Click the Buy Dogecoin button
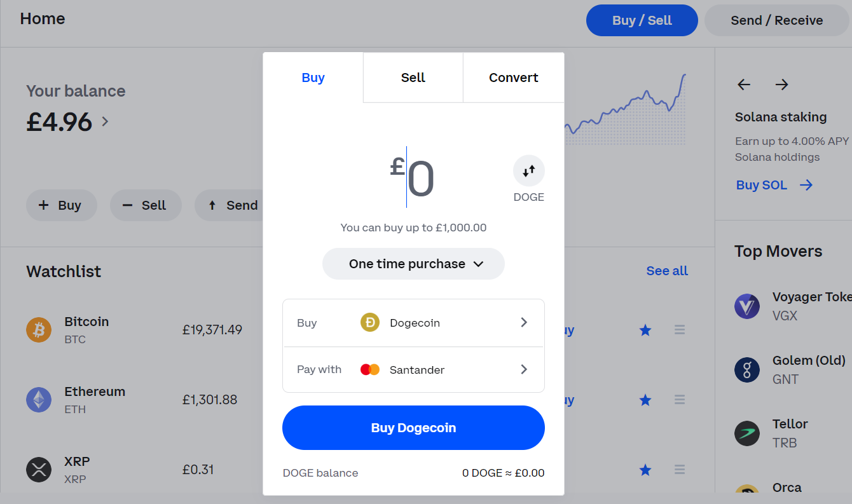Image resolution: width=852 pixels, height=504 pixels. point(413,427)
